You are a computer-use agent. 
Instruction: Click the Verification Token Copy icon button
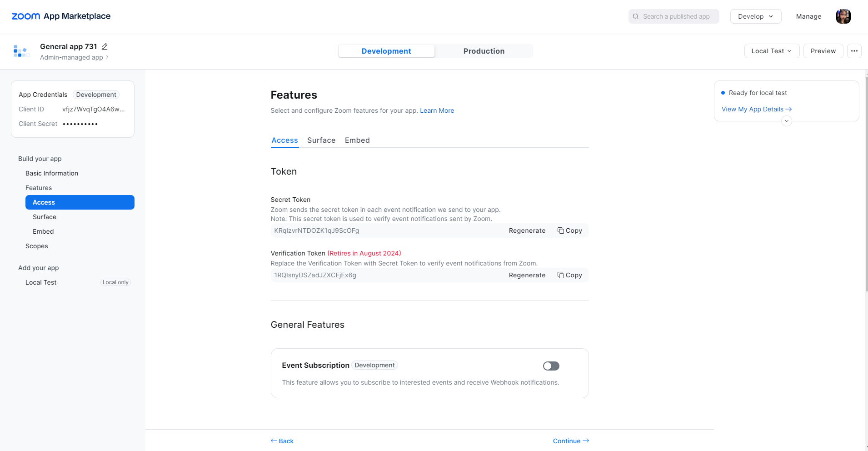[x=570, y=275]
